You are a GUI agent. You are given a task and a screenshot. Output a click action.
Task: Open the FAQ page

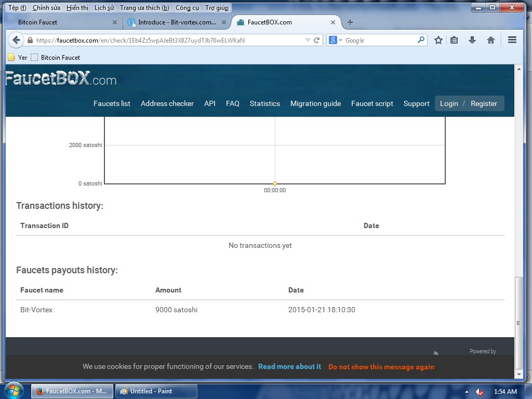[x=232, y=103]
